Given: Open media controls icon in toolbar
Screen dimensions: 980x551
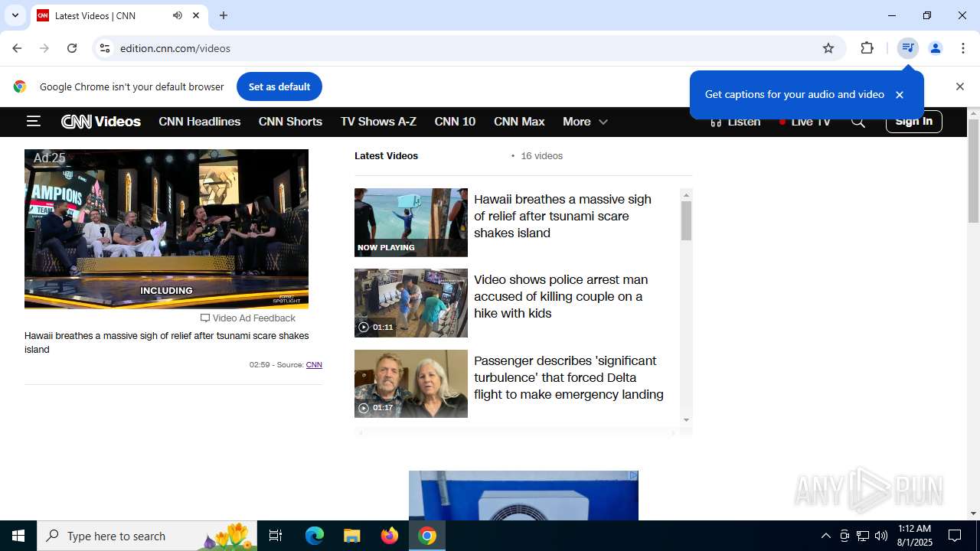Looking at the screenshot, I should coord(907,48).
